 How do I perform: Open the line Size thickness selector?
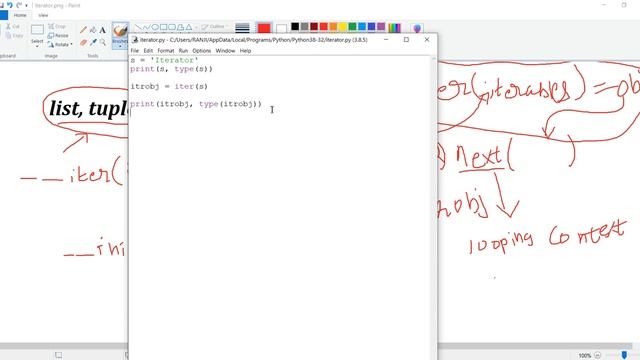[x=242, y=28]
